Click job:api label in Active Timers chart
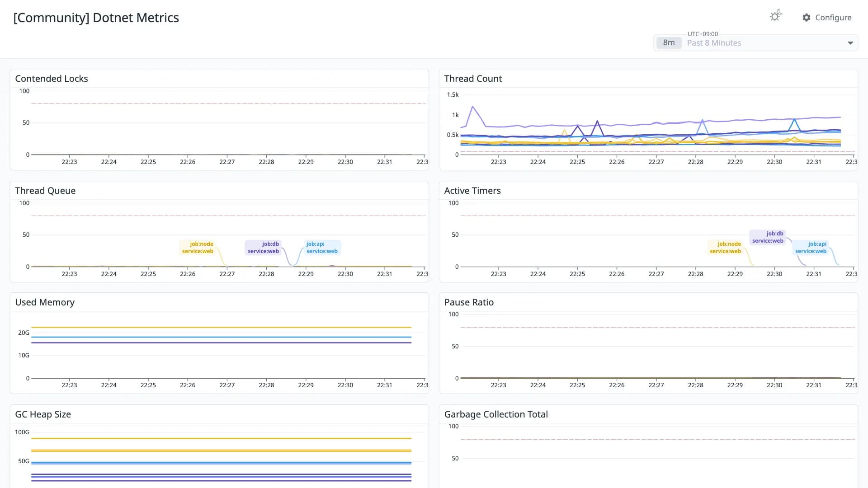 tap(811, 248)
